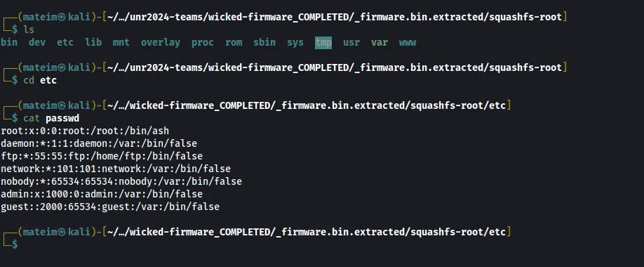Click the proc directory name
Viewport: 644px width, 267px height.
[x=203, y=42]
